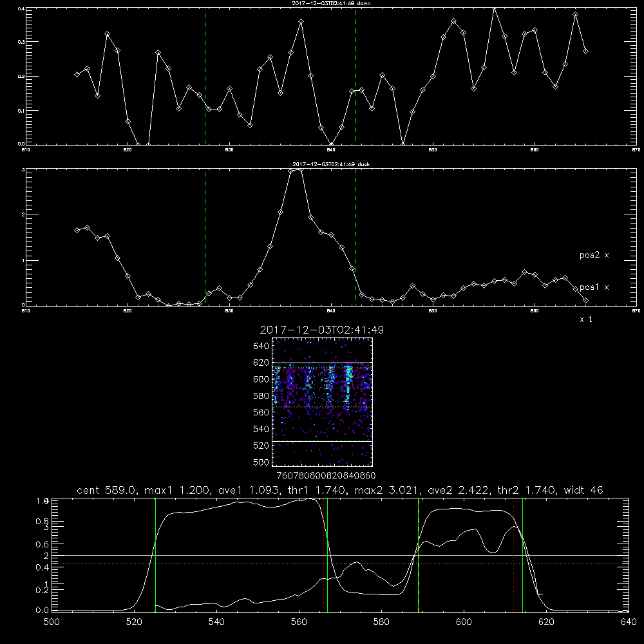Viewport: 644px width, 644px height.
Task: Click the 'pos1 x' label
Action: point(594,287)
